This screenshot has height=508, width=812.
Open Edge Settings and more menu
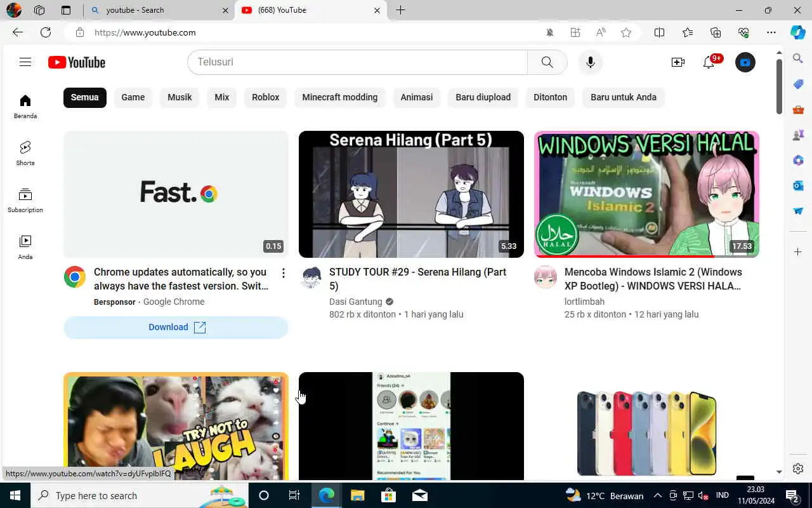771,32
